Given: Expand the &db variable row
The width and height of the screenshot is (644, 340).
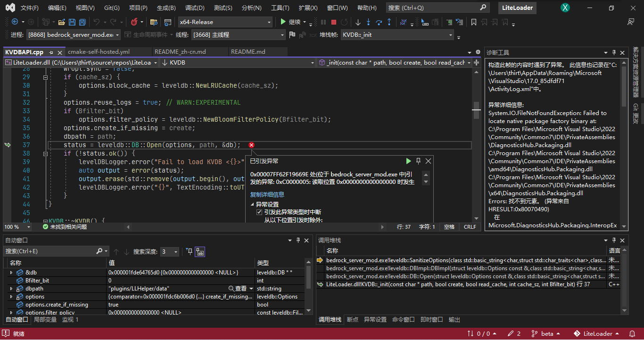Looking at the screenshot, I should (11, 273).
